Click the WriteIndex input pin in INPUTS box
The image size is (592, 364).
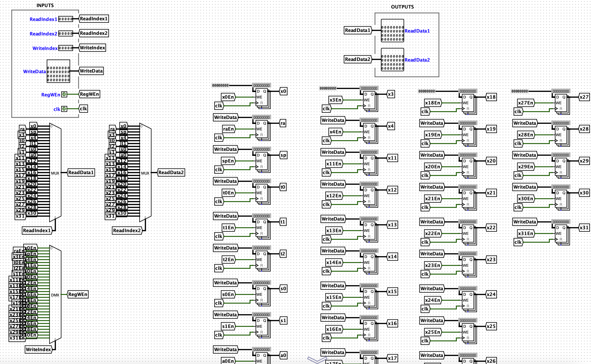(66, 48)
